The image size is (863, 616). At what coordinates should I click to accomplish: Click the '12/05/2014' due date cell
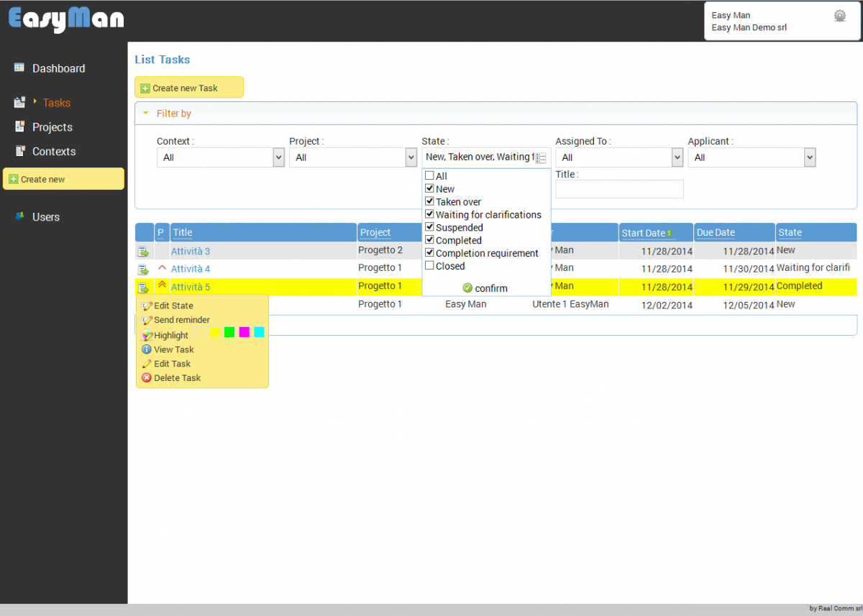pyautogui.click(x=749, y=305)
